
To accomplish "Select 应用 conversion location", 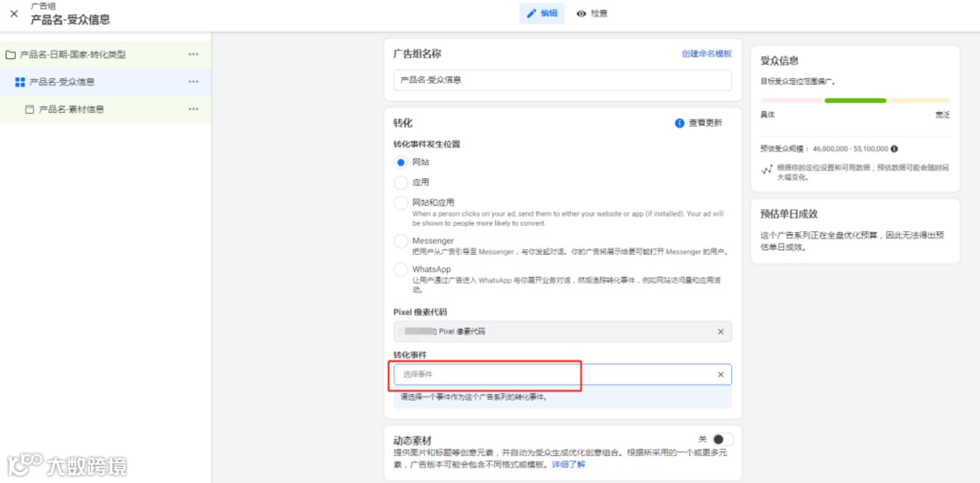I will point(400,183).
